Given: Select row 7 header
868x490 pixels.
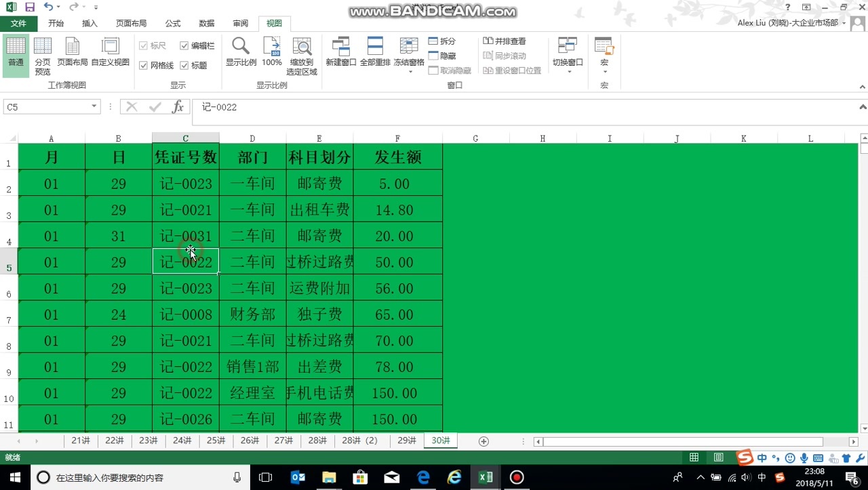Looking at the screenshot, I should 9,314.
